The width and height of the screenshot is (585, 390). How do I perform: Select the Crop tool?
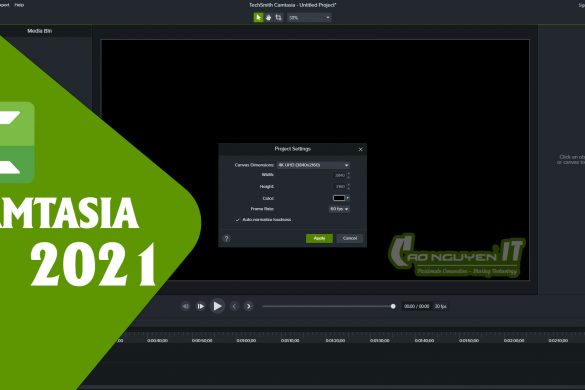click(x=278, y=18)
